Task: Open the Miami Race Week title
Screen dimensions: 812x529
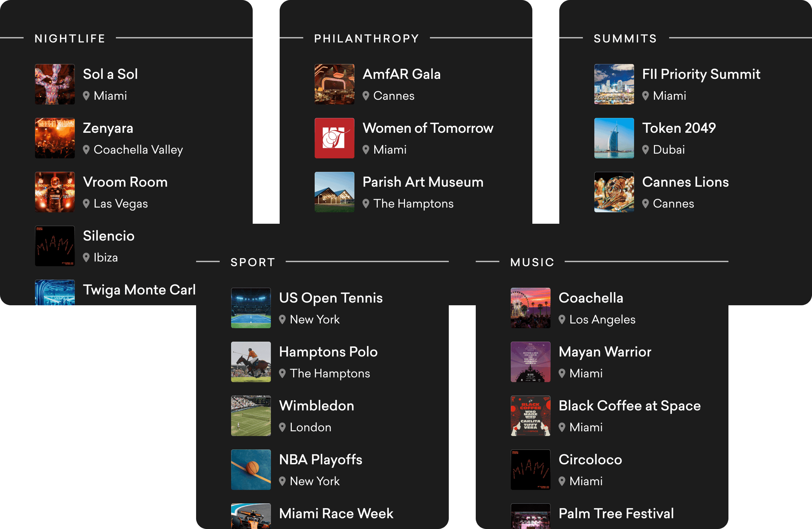Action: tap(336, 513)
